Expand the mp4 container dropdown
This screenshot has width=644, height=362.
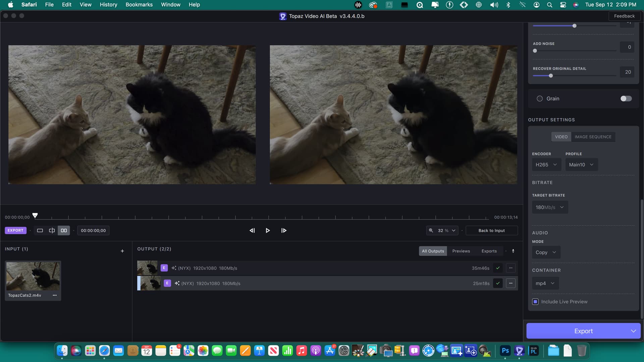point(545,283)
